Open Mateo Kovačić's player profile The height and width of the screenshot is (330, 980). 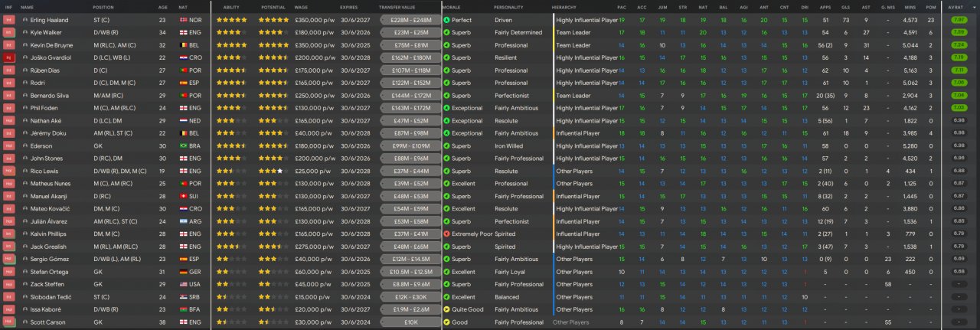point(51,208)
